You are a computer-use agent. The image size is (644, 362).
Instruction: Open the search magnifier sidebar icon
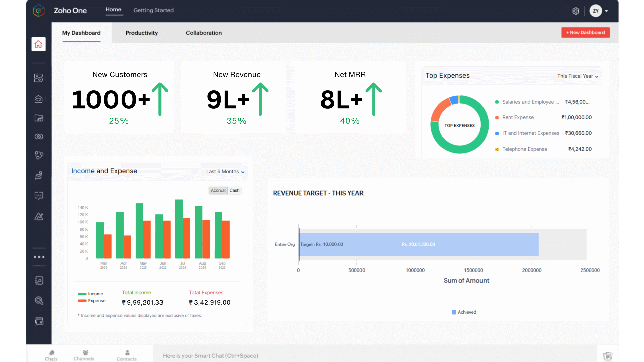pos(39,301)
